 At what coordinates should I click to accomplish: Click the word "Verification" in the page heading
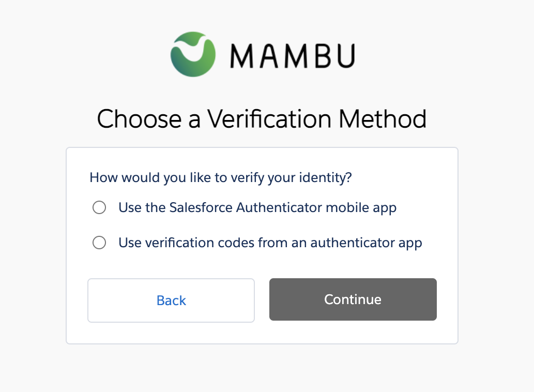270,119
